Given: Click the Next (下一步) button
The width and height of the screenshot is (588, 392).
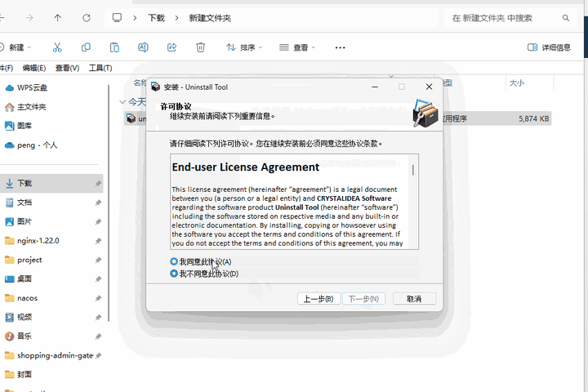Looking at the screenshot, I should (x=363, y=299).
